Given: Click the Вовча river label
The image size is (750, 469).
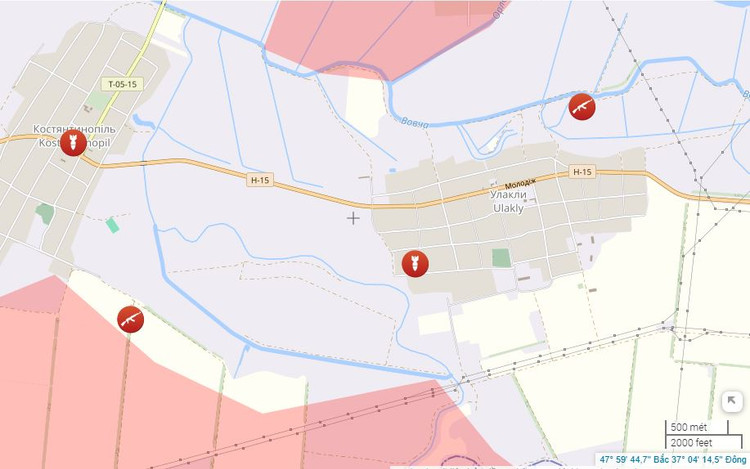Looking at the screenshot, I should coord(414,122).
